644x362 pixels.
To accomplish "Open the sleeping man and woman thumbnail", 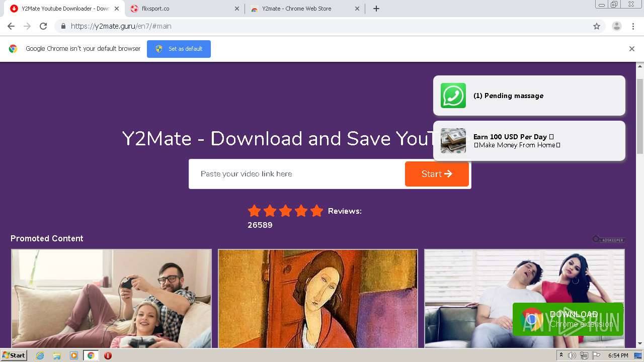I will coord(524,299).
